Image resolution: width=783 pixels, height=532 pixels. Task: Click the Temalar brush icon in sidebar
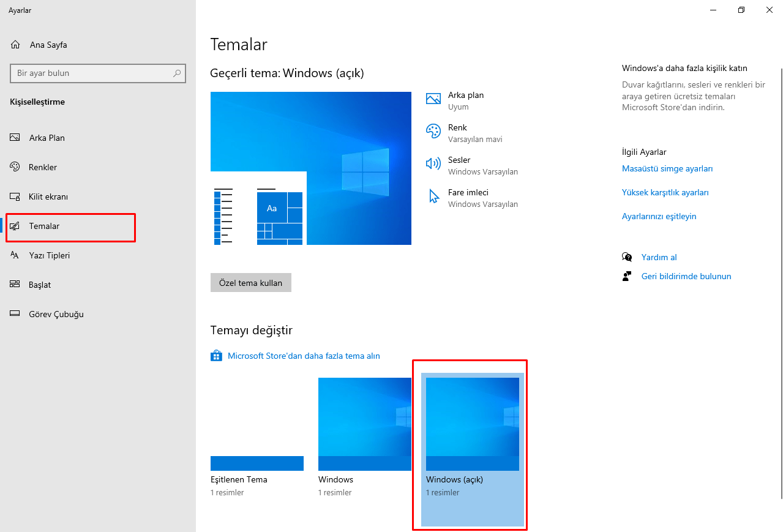[15, 226]
